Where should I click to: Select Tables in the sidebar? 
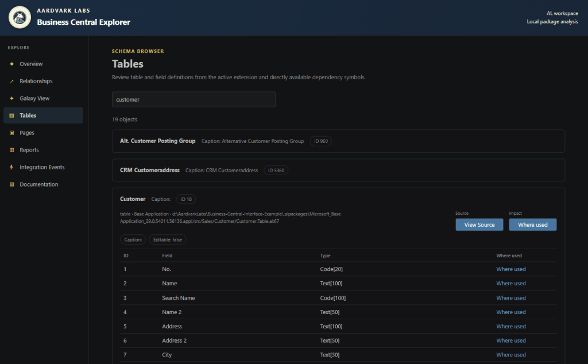(x=43, y=115)
